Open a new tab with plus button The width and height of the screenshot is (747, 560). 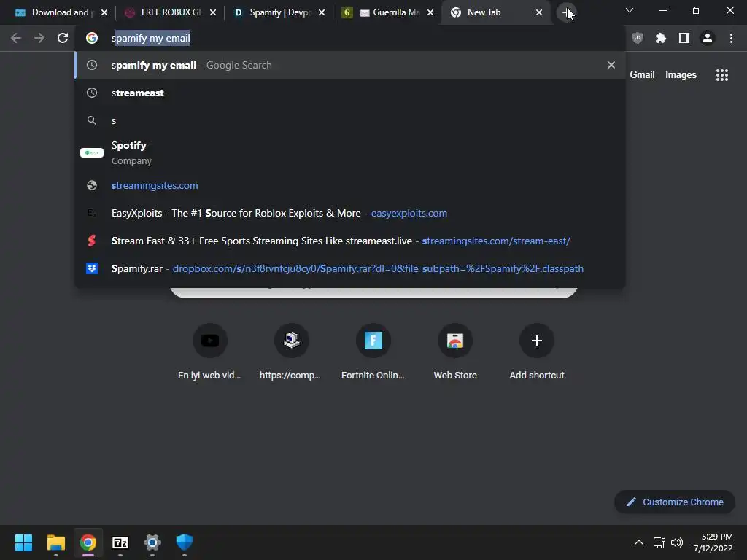coord(566,12)
